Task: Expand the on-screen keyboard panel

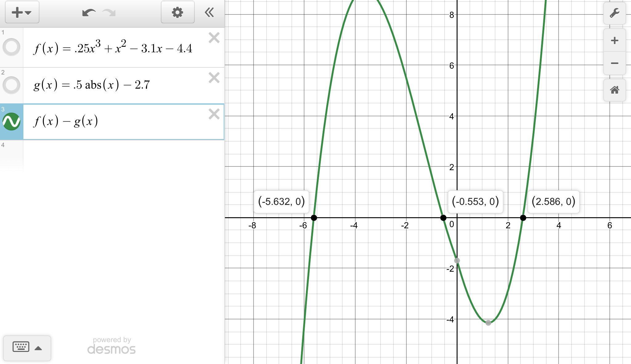Action: point(27,348)
